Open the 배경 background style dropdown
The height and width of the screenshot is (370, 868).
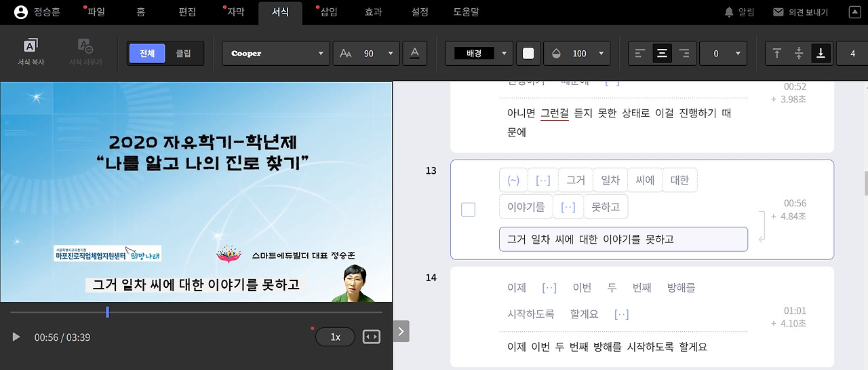(479, 54)
